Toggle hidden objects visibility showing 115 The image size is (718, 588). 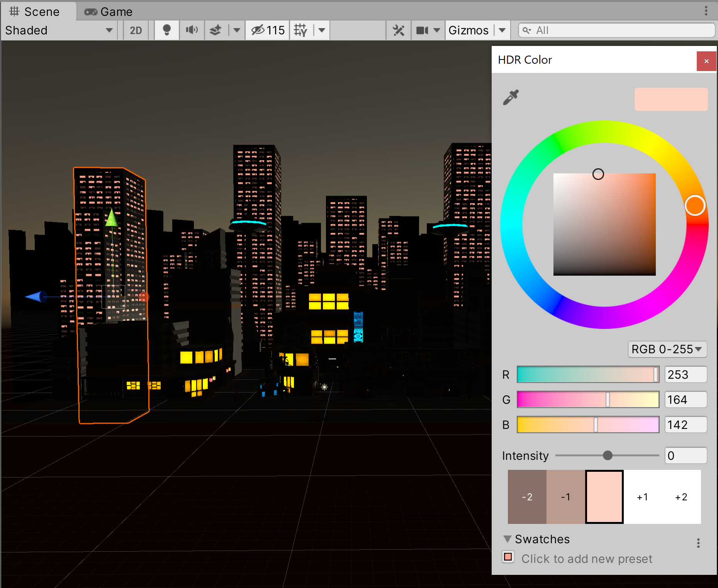tap(268, 30)
